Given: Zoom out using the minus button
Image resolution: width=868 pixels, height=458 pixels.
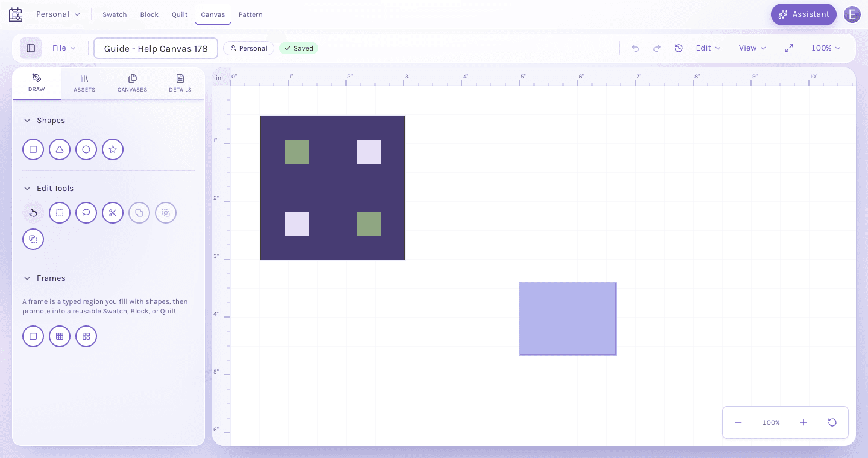Looking at the screenshot, I should pyautogui.click(x=738, y=422).
